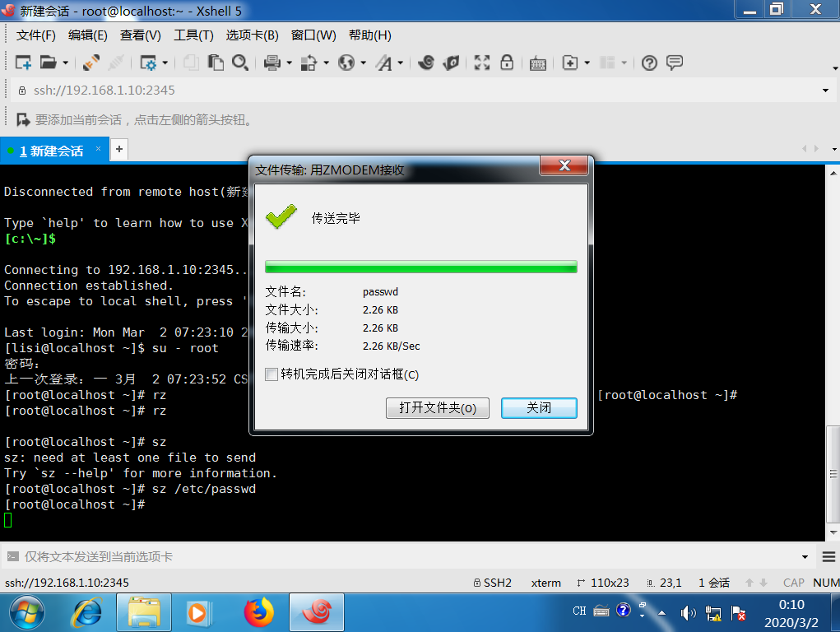Expand the Open session dropdown arrow

point(65,63)
